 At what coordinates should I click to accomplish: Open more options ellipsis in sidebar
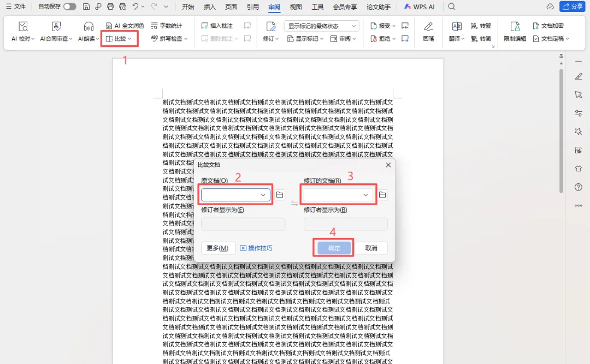(x=579, y=205)
